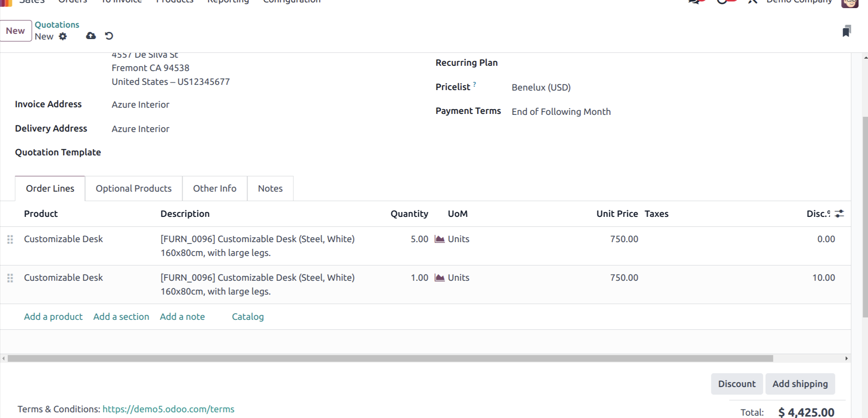Open the Pricelist dropdown showing Benelux (USD)
The width and height of the screenshot is (868, 418).
click(541, 88)
